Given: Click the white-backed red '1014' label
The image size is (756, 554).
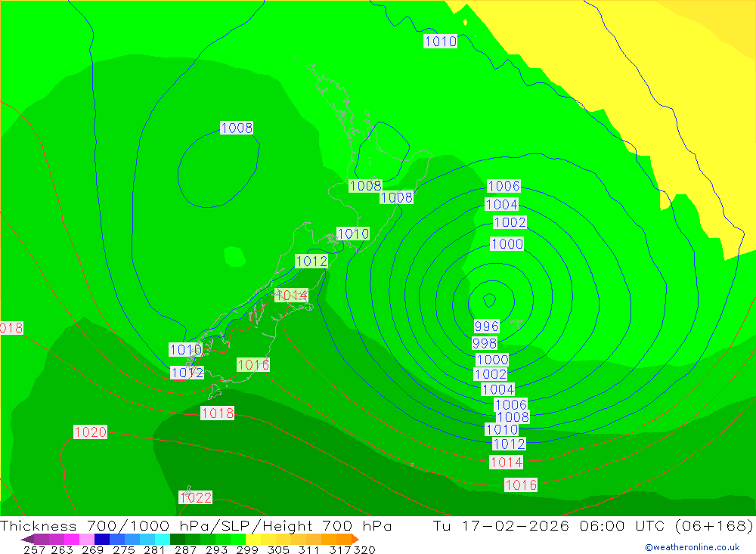Looking at the screenshot, I should [506, 463].
